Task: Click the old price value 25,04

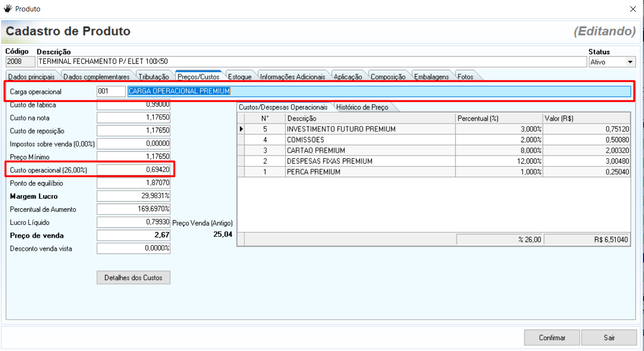Action: (223, 234)
